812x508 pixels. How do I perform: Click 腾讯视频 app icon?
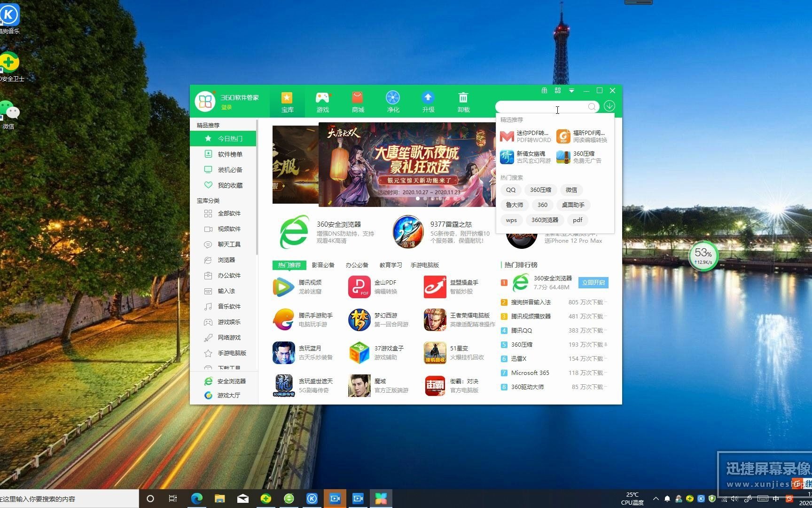point(283,287)
